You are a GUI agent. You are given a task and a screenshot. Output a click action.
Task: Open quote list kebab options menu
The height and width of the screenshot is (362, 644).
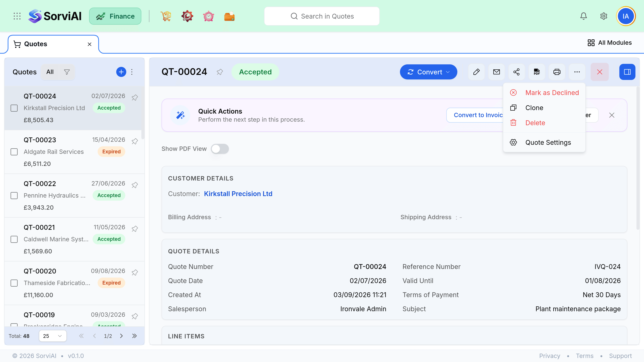pyautogui.click(x=132, y=72)
